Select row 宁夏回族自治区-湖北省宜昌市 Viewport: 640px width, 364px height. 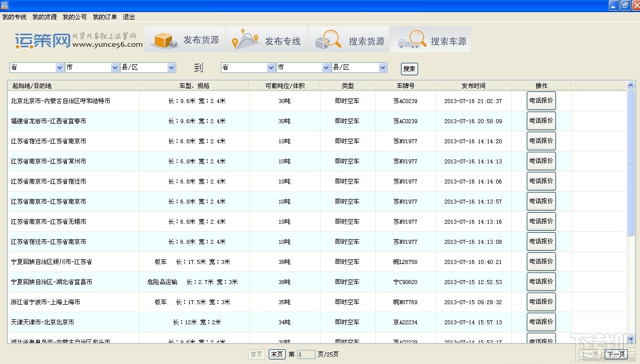click(317, 282)
